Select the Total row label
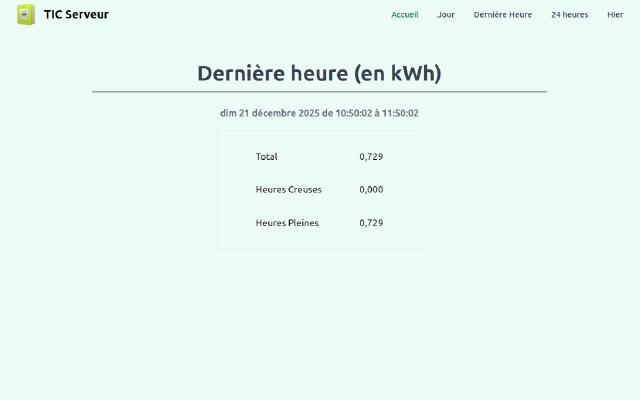 click(267, 157)
